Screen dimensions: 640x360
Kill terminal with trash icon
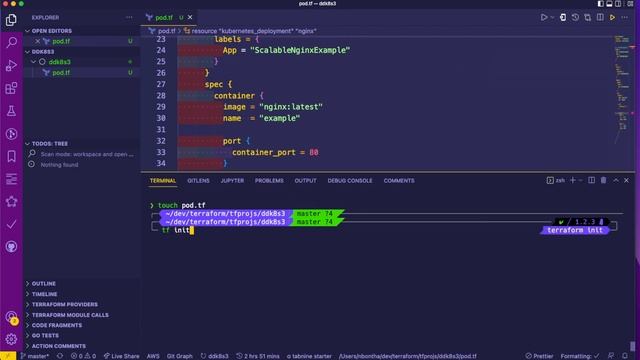(x=603, y=180)
